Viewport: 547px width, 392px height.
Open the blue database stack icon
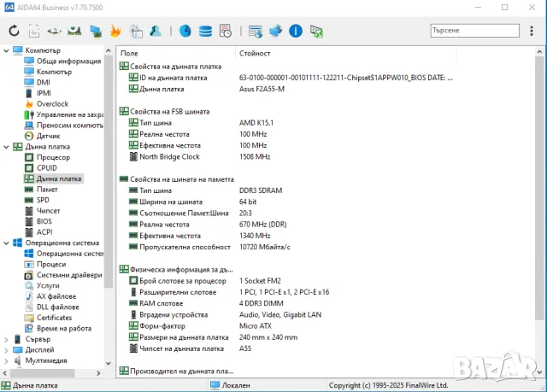[x=205, y=31]
